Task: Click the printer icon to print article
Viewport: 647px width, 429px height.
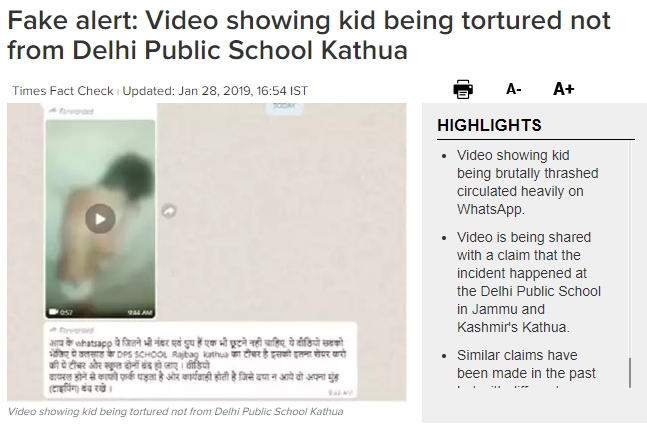Action: point(463,89)
